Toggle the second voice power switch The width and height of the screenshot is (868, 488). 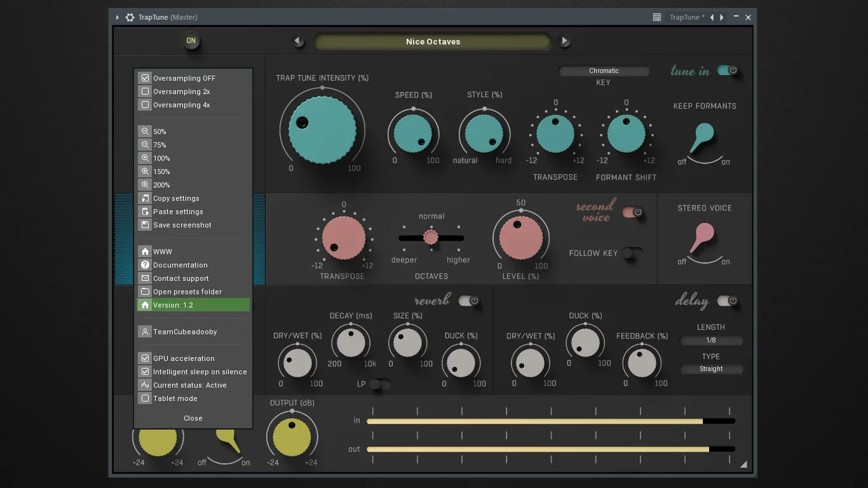point(632,212)
